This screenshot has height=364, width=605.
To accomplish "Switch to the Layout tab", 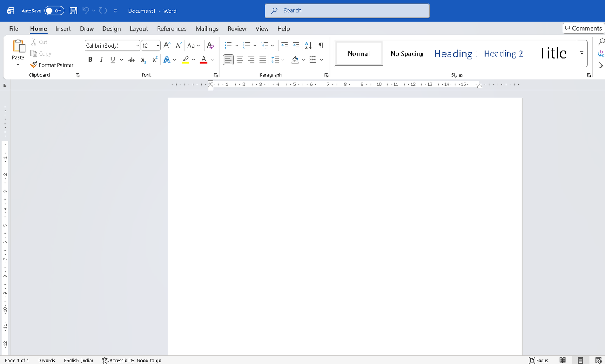I will click(x=139, y=29).
